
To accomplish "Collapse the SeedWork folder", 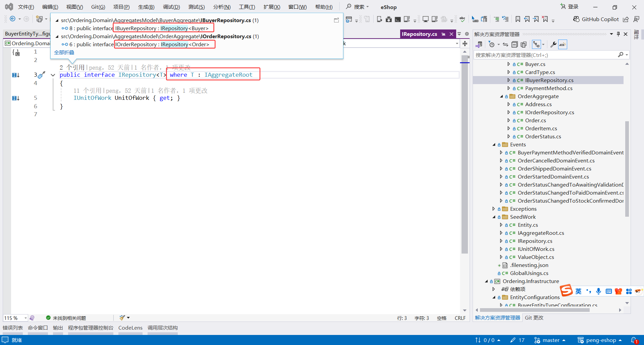I will [494, 217].
